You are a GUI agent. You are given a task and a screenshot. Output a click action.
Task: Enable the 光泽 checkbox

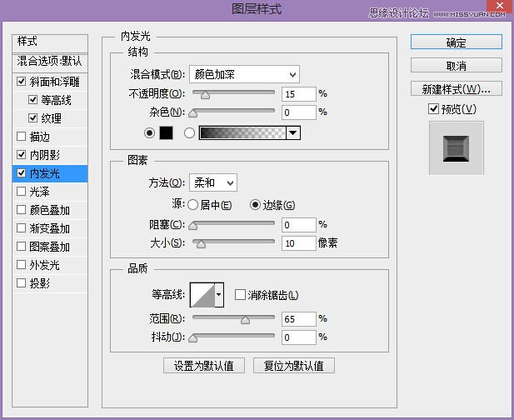pyautogui.click(x=22, y=191)
